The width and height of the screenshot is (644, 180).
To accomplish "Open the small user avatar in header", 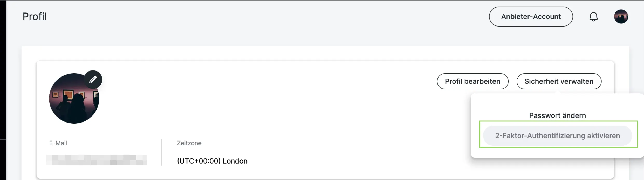I will [x=621, y=17].
